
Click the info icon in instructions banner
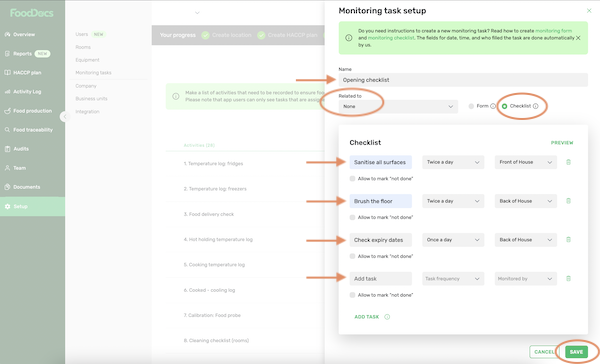point(349,38)
